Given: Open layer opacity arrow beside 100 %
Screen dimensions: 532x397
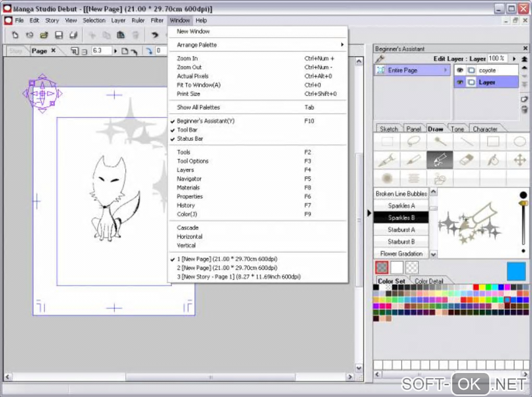Looking at the screenshot, I should click(514, 59).
